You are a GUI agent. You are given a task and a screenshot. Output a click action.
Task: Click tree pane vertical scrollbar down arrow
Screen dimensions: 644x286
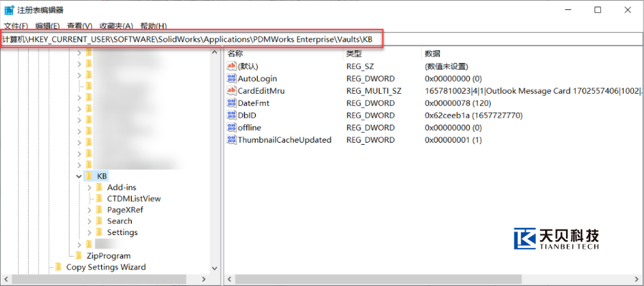tap(214, 268)
